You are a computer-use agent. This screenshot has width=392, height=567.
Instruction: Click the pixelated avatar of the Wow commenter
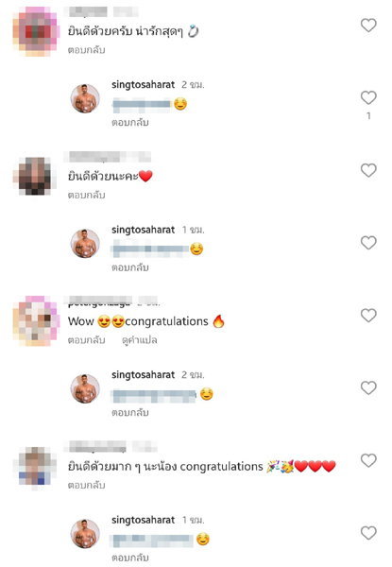click(x=36, y=320)
